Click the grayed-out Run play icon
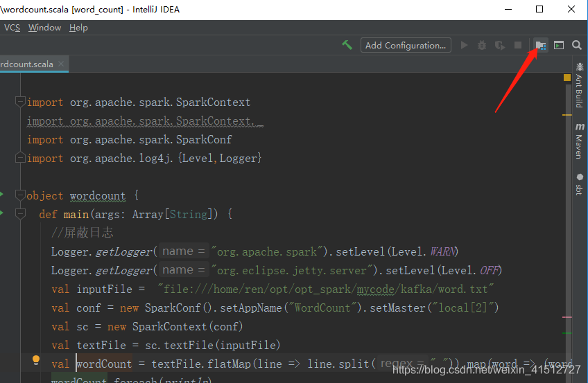The height and width of the screenshot is (383, 588). click(465, 45)
